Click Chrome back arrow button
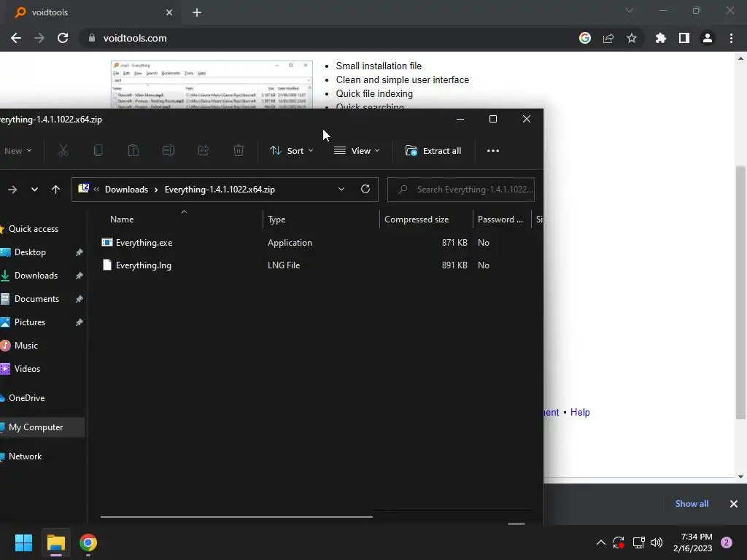This screenshot has width=747, height=560. click(16, 38)
